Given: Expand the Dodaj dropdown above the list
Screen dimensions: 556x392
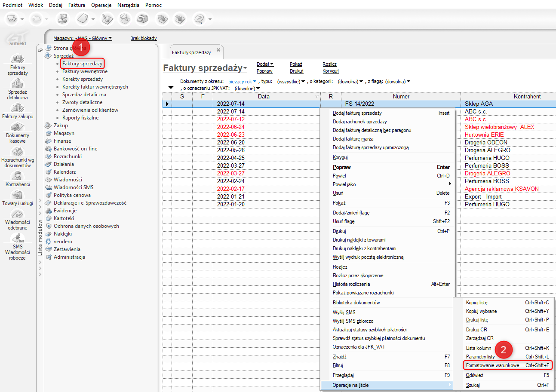Looking at the screenshot, I should (x=265, y=64).
